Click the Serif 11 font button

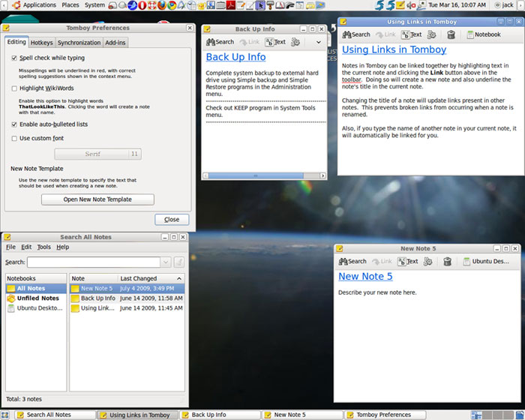pyautogui.click(x=97, y=154)
